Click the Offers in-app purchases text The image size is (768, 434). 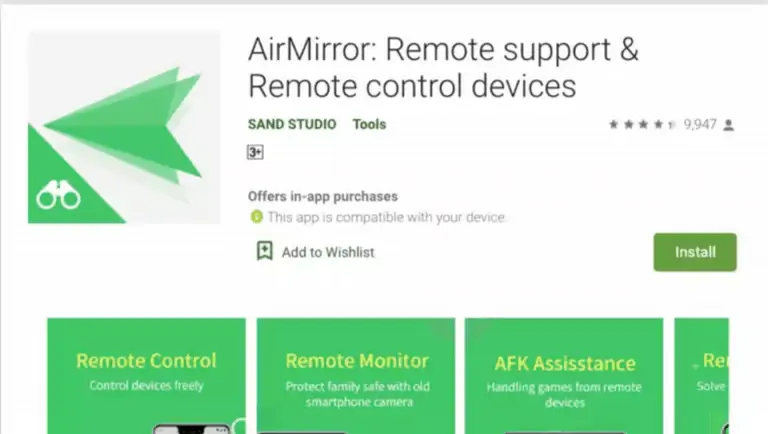(323, 196)
